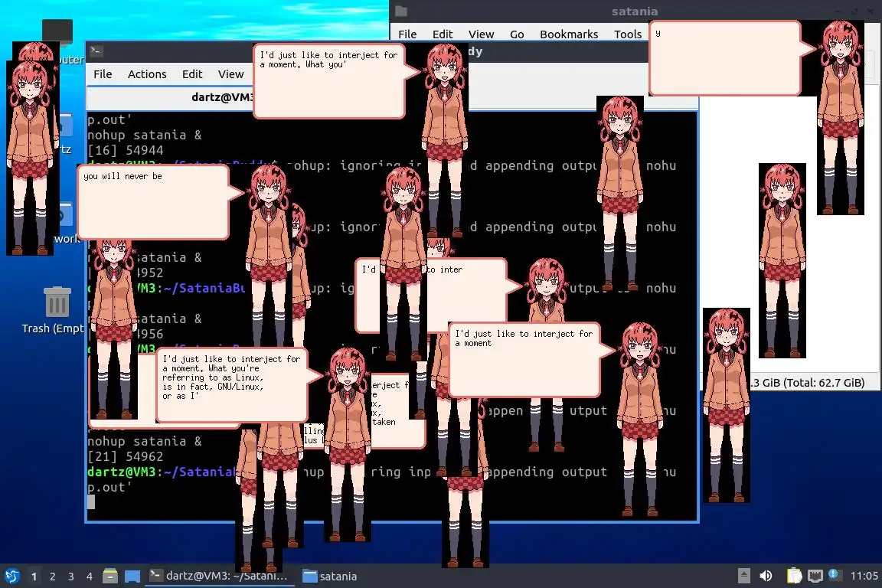Image resolution: width=882 pixels, height=588 pixels.
Task: Click the '[21] 54962' terminal line
Action: [126, 456]
